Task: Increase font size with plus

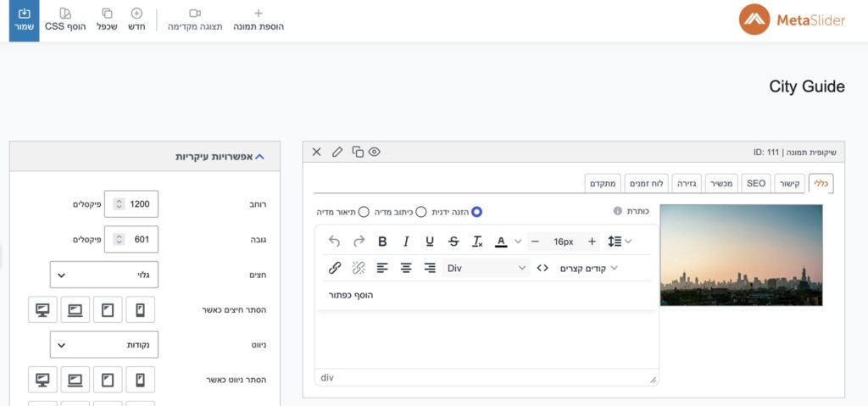Action: [592, 242]
